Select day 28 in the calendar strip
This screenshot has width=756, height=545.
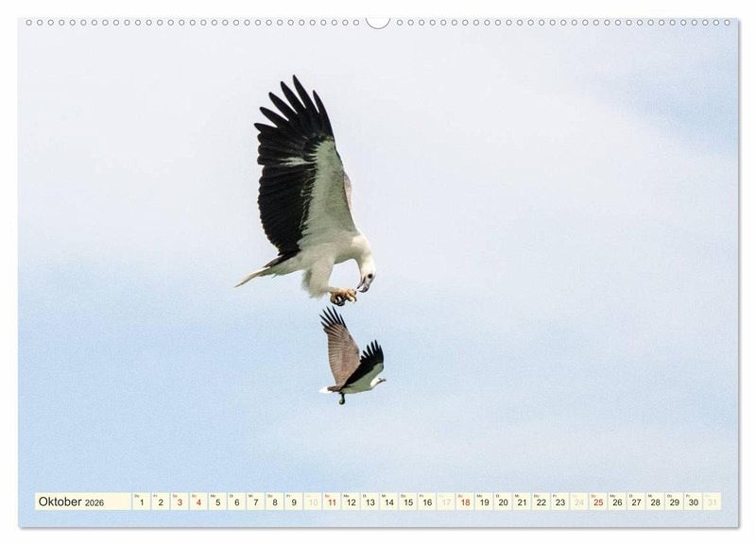coord(656,502)
